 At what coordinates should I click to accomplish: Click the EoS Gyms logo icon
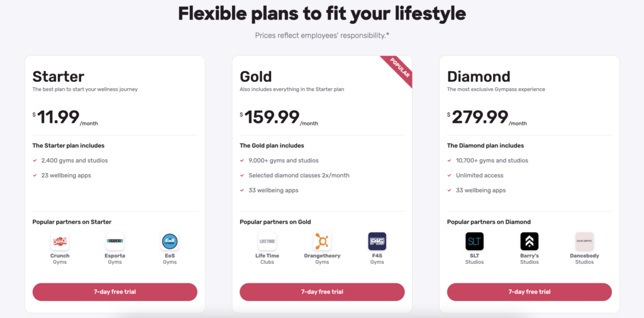point(170,241)
